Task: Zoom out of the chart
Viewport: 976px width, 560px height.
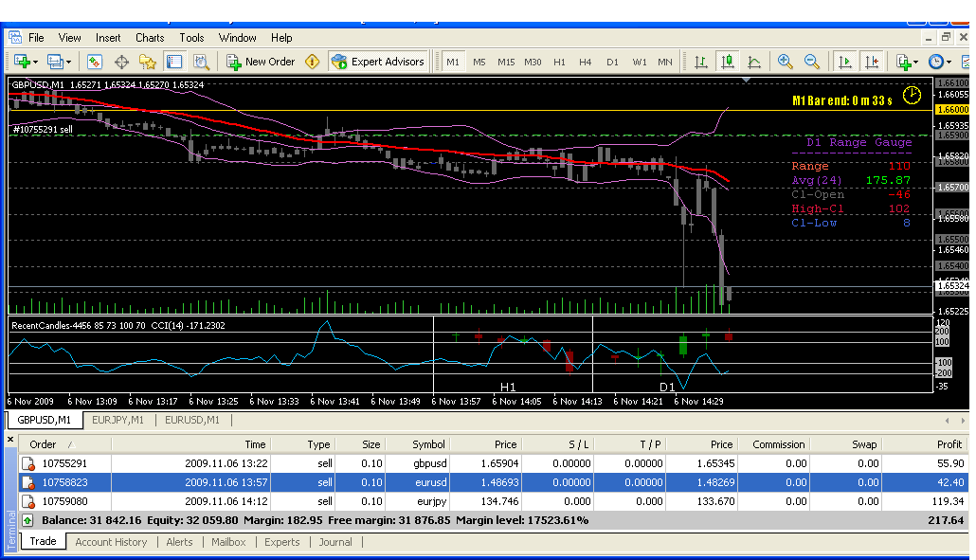Action: (x=811, y=62)
